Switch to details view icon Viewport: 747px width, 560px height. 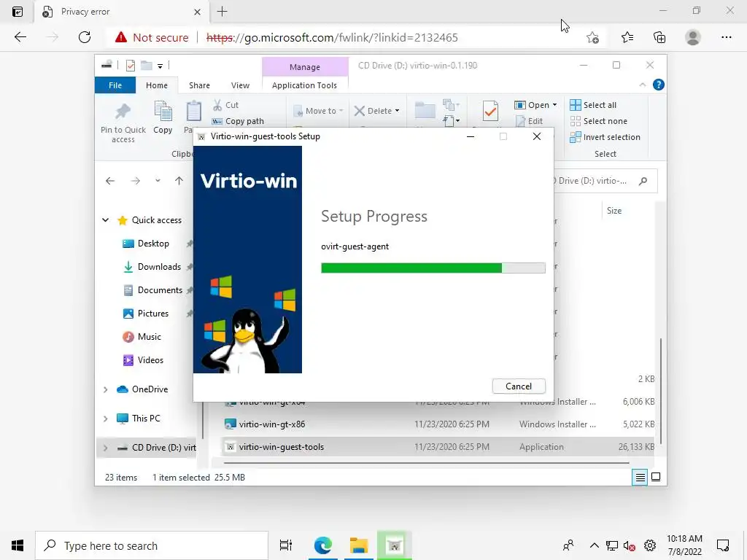(x=640, y=477)
